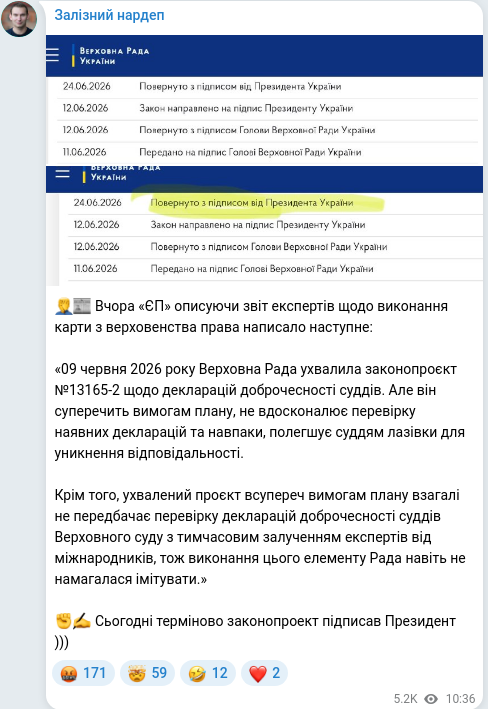The width and height of the screenshot is (488, 709).
Task: Click the hamburger menu in the upper Rada header
Action: pos(52,55)
